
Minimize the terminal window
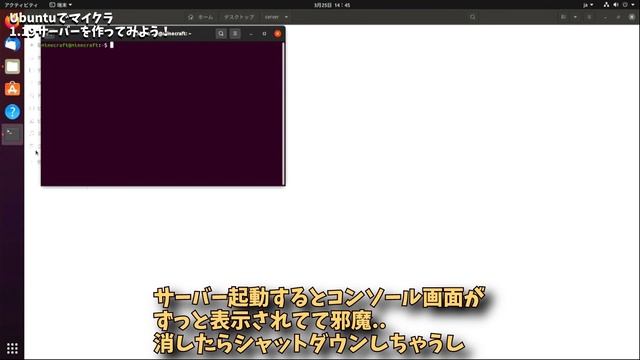coord(251,34)
